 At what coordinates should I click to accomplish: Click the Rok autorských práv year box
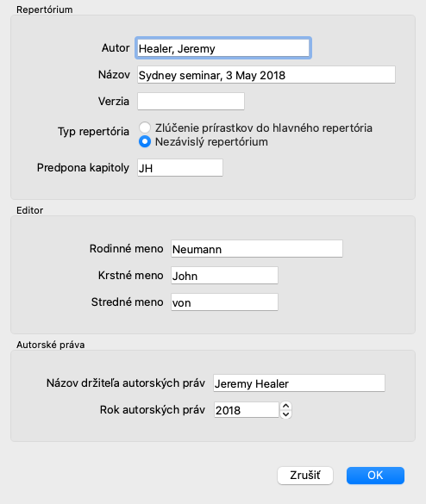[x=246, y=410]
